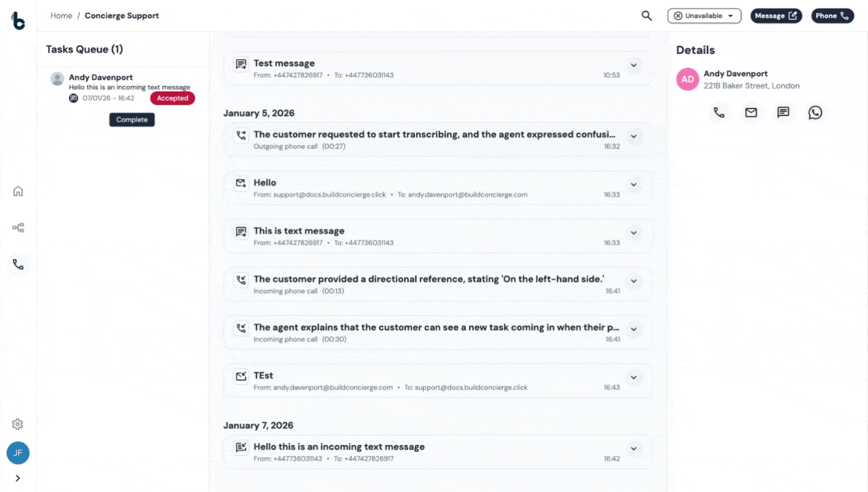868x492 pixels.
Task: Select the Phone section in the left sidebar
Action: [x=18, y=264]
